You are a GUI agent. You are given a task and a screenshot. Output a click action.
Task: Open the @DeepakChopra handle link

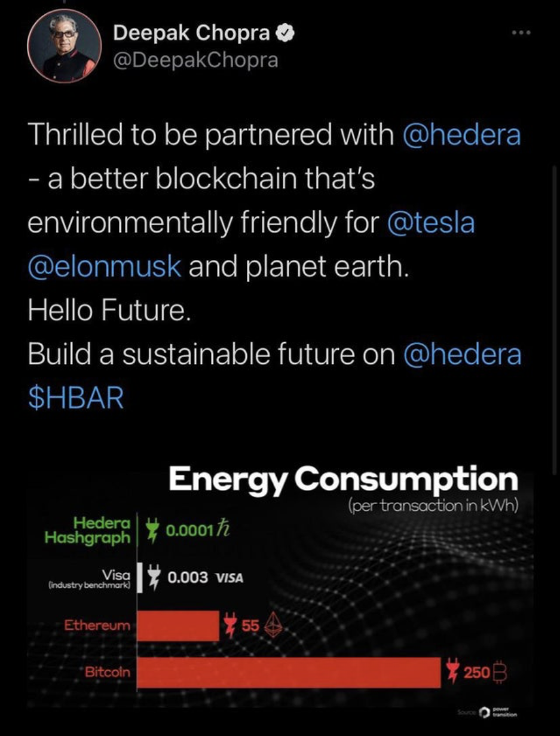[x=195, y=61]
